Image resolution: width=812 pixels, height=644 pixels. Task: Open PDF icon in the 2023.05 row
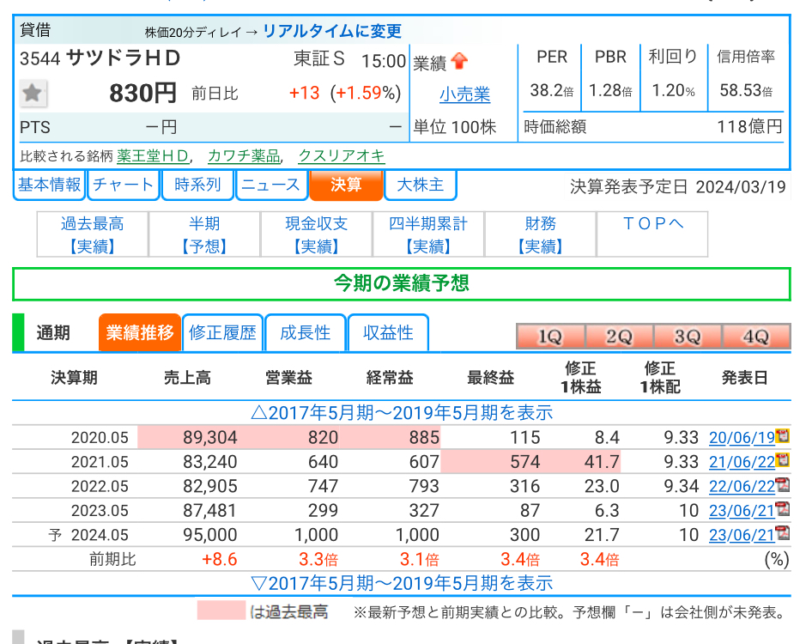coord(783,509)
